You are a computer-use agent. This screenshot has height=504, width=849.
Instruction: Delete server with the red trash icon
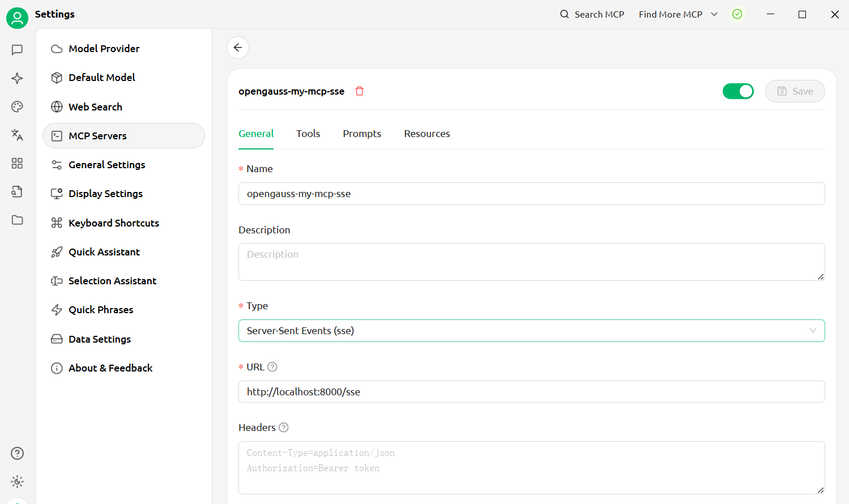(x=360, y=91)
